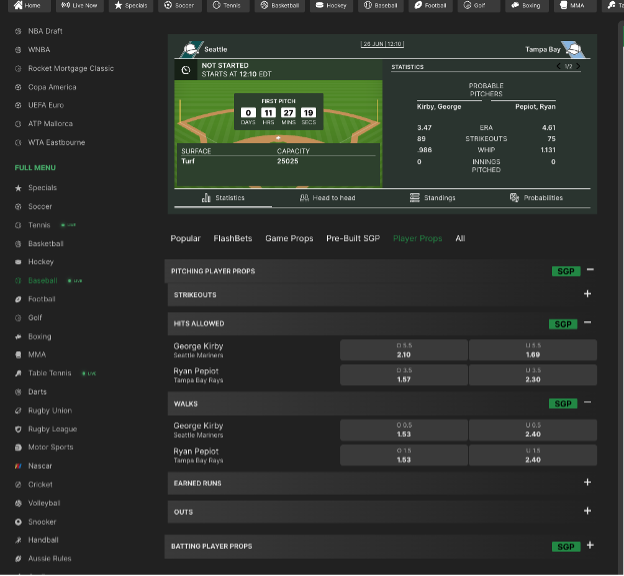
Task: Show Head to head comparison
Action: pos(327,198)
